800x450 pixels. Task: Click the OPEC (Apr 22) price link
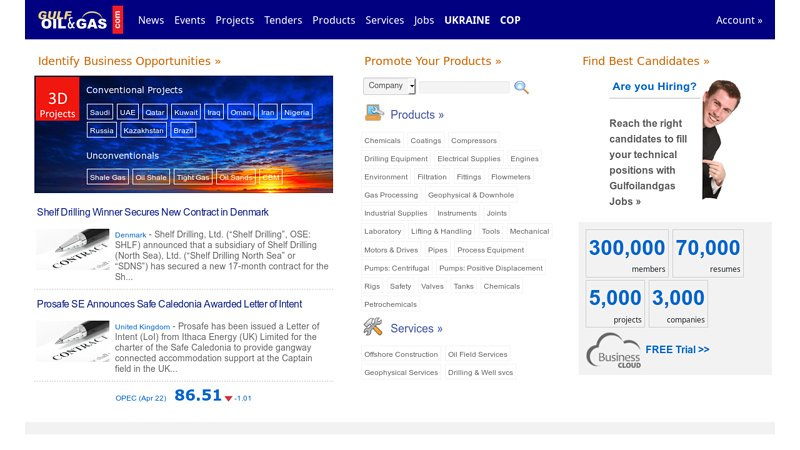(x=141, y=398)
